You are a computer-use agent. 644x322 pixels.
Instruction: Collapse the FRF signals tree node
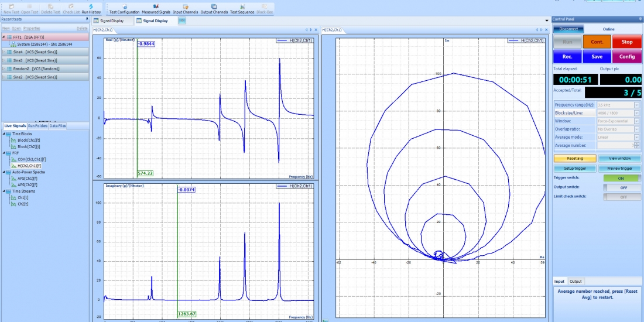[x=5, y=153]
